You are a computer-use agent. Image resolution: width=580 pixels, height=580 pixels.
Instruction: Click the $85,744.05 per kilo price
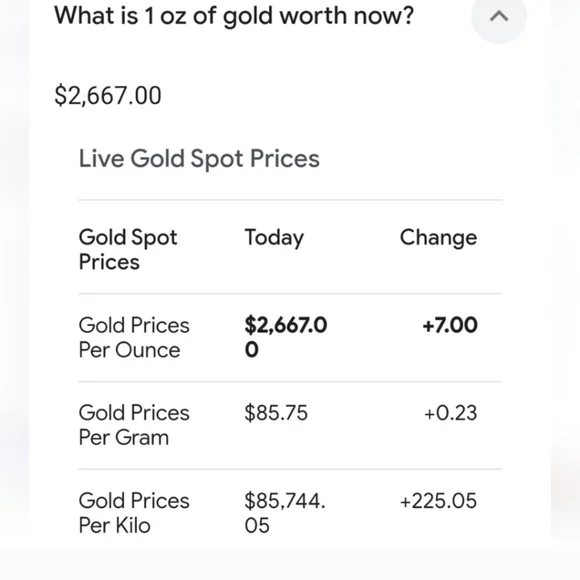coord(285,513)
